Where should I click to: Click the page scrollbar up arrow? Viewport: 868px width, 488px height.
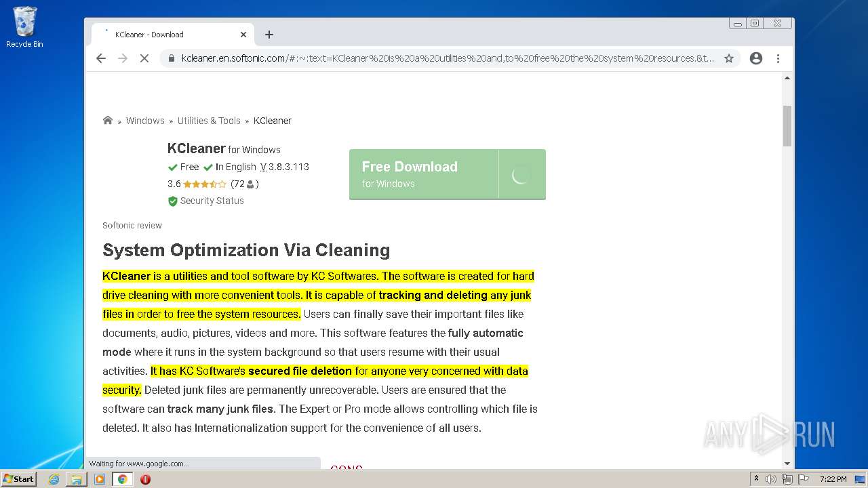pyautogui.click(x=787, y=79)
